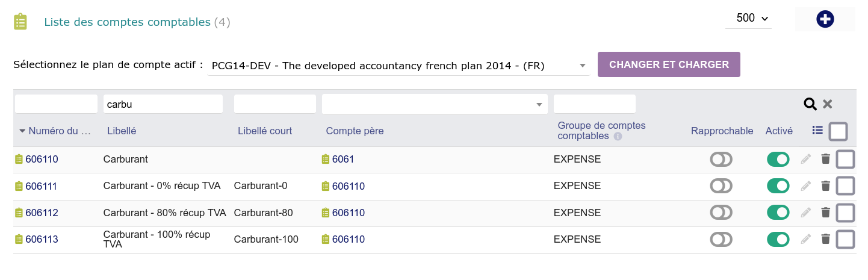Viewport: 868px width, 280px height.
Task: Add a new accounting account with plus icon
Action: coord(825,19)
